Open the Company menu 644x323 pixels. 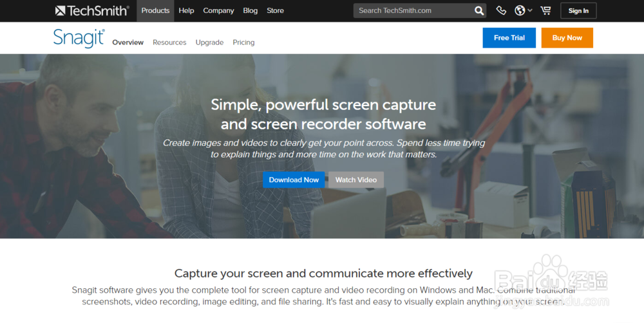pyautogui.click(x=218, y=11)
